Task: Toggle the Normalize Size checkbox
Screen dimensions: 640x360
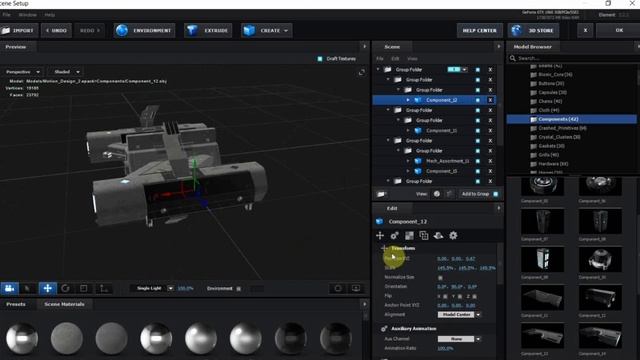Action: tap(440, 278)
